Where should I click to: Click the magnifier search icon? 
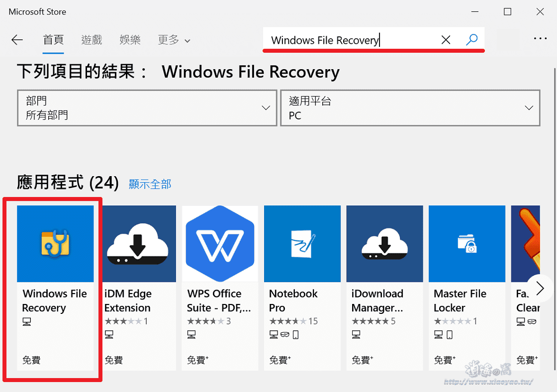(x=471, y=39)
